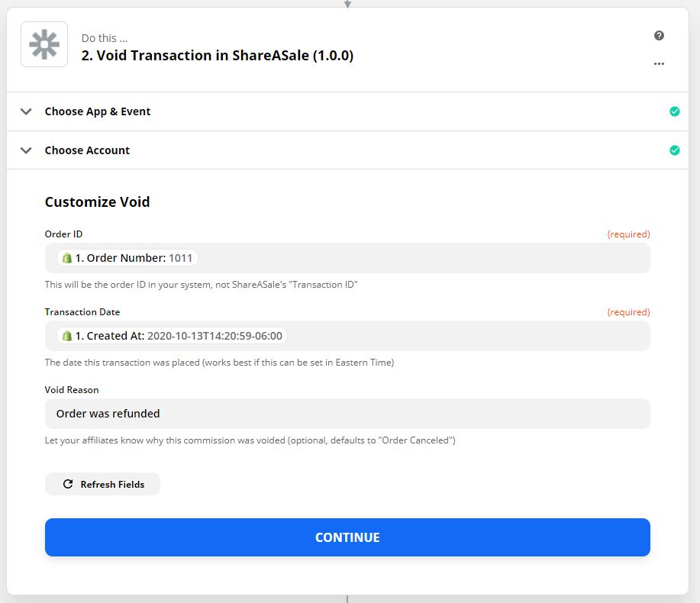The height and width of the screenshot is (603, 700).
Task: Click the Transaction Date label
Action: [x=82, y=312]
